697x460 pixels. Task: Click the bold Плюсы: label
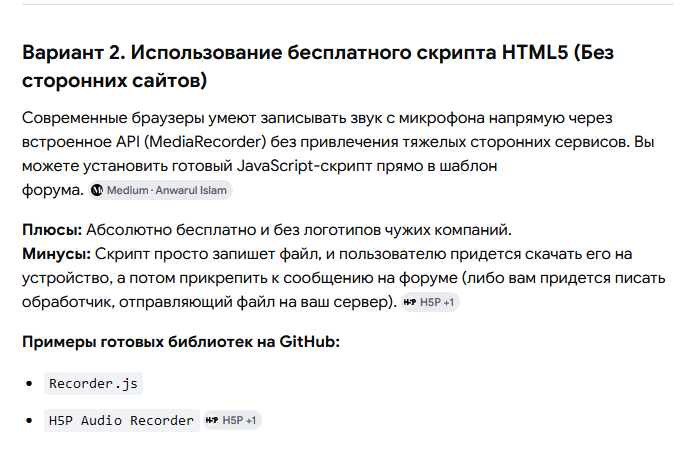tap(52, 230)
